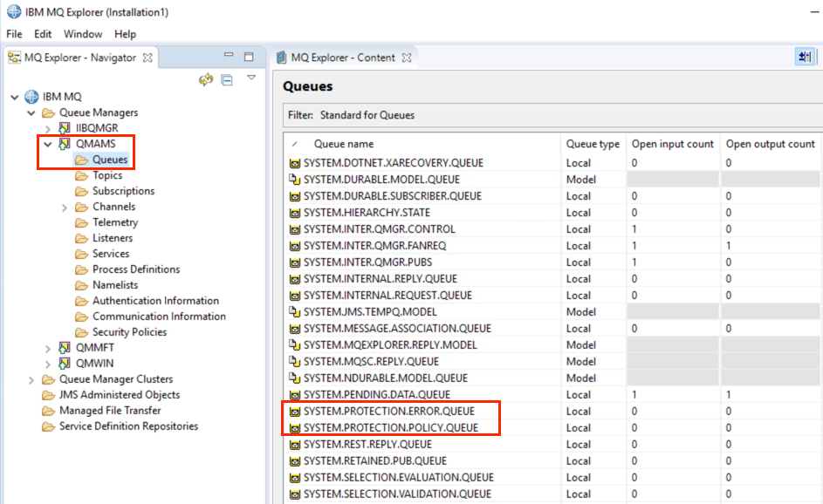This screenshot has width=823, height=504.
Task: Open the File menu
Action: pyautogui.click(x=14, y=34)
